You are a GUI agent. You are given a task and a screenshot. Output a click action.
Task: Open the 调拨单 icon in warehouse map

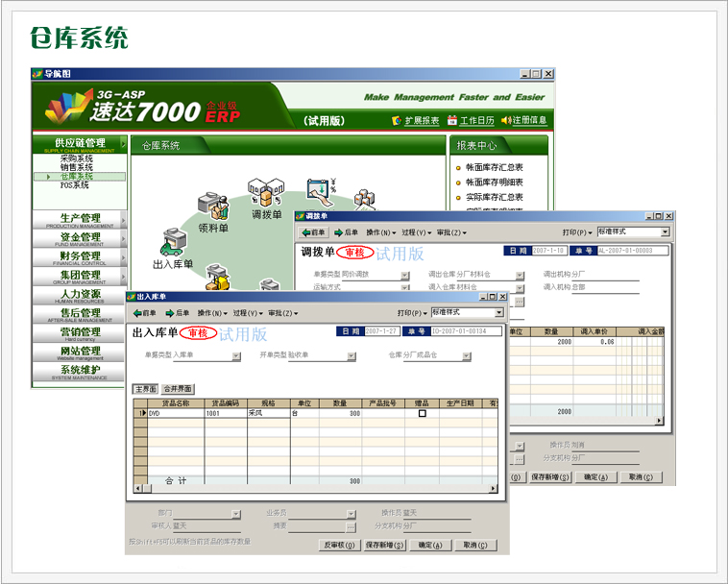266,192
